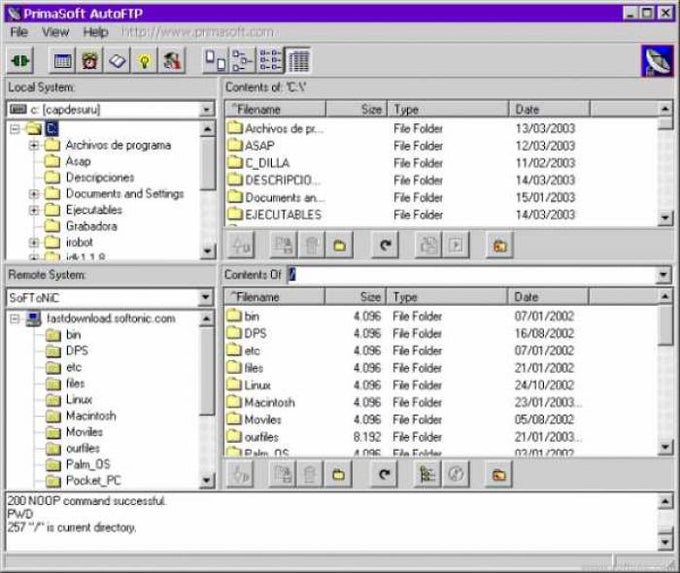The image size is (680, 573).
Task: Click remote tree scrollbar down arrow
Action: [206, 480]
